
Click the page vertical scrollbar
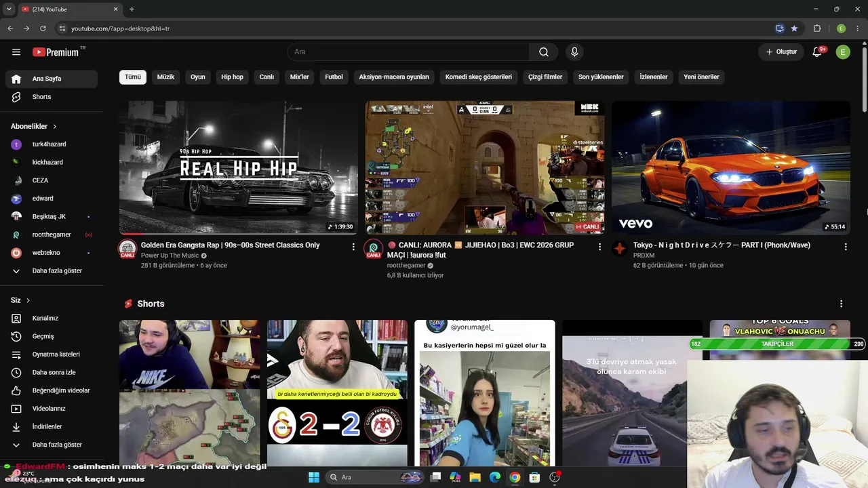[864, 78]
